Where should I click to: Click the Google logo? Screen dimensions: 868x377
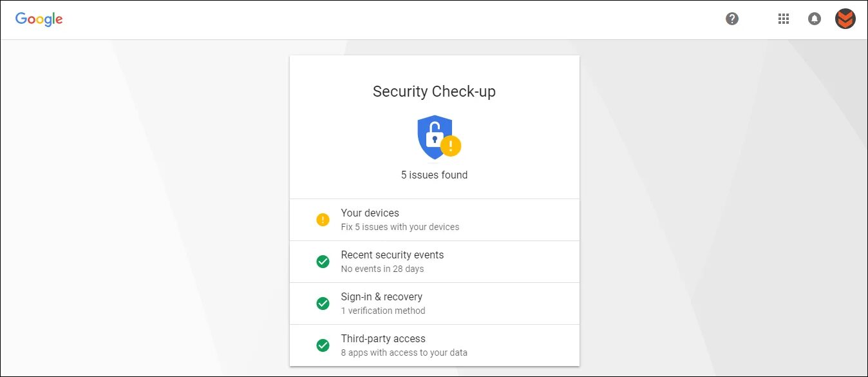pyautogui.click(x=39, y=19)
